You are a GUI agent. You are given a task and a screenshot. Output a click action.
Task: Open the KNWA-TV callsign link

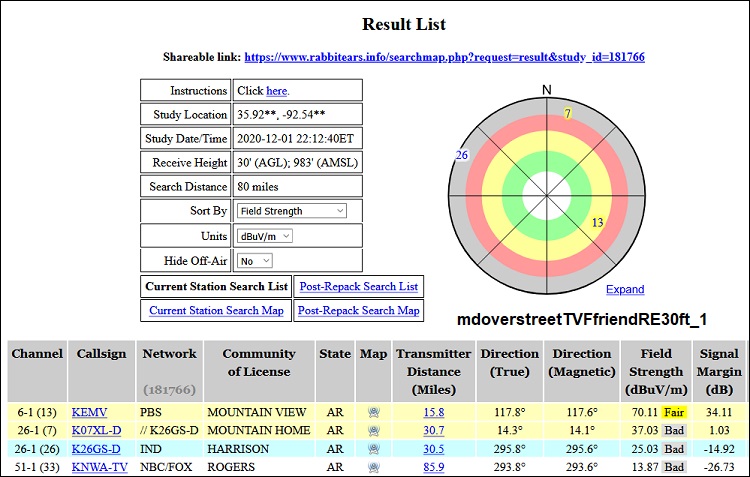[x=99, y=467]
